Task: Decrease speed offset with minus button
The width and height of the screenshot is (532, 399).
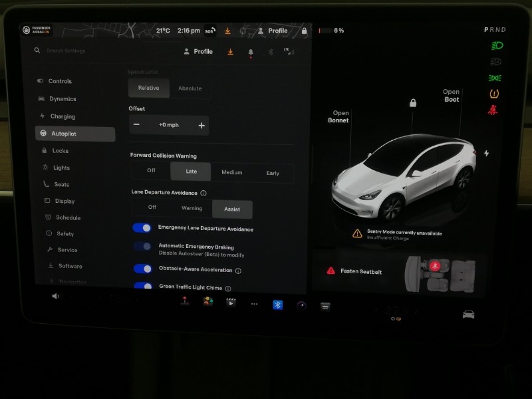Action: pos(136,124)
